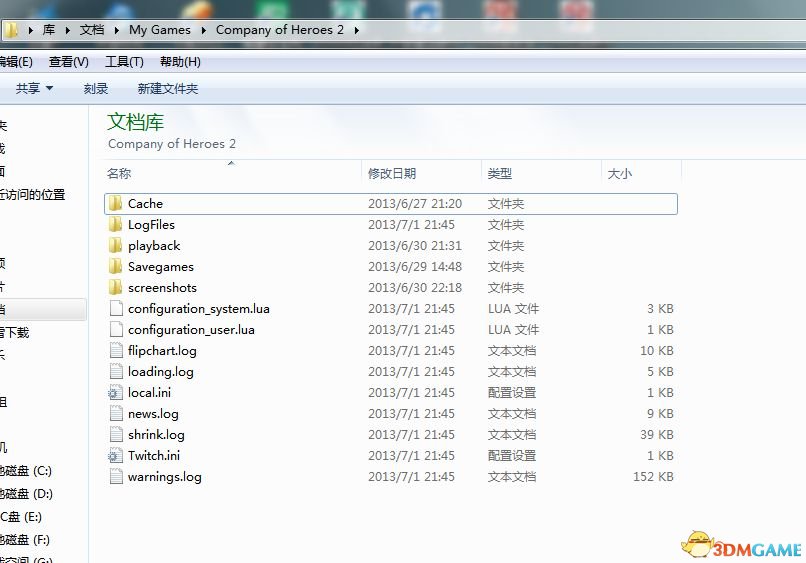Open the Cache folder icon
Viewport: 806px width, 563px height.
tap(116, 204)
